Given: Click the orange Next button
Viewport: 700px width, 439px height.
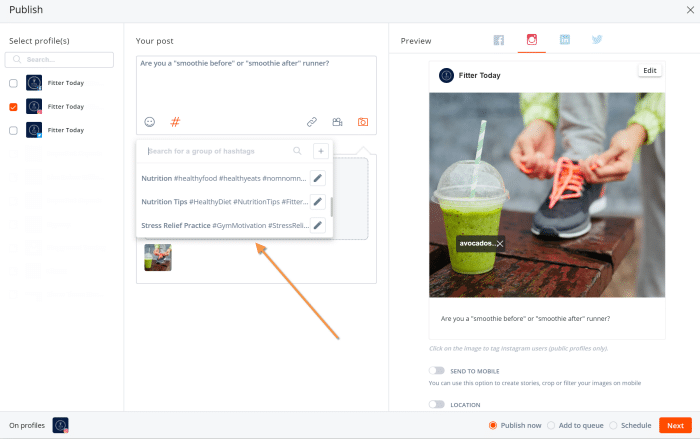Looking at the screenshot, I should coord(675,425).
